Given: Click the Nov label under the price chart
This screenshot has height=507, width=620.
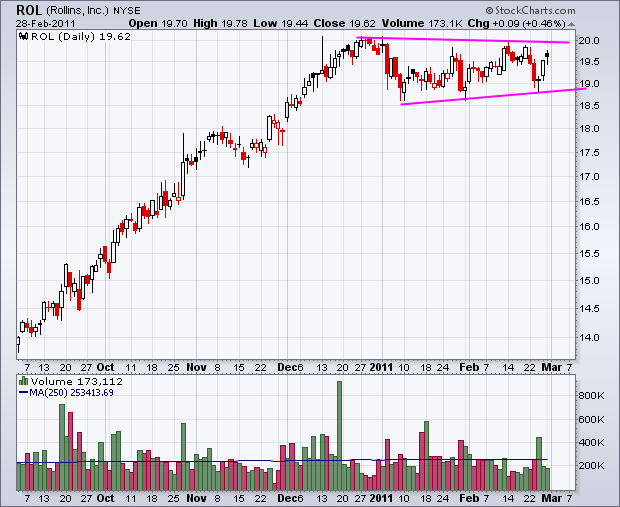Looking at the screenshot, I should point(196,367).
